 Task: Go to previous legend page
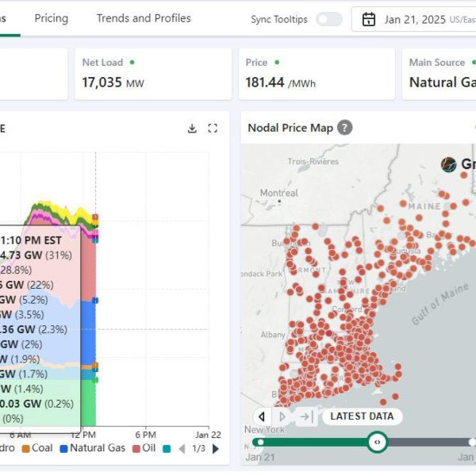(x=181, y=448)
